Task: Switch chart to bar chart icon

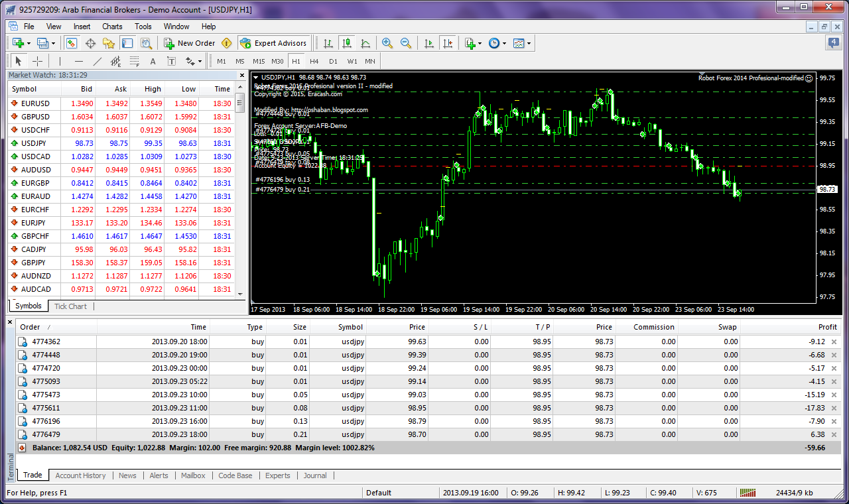Action: [328, 43]
